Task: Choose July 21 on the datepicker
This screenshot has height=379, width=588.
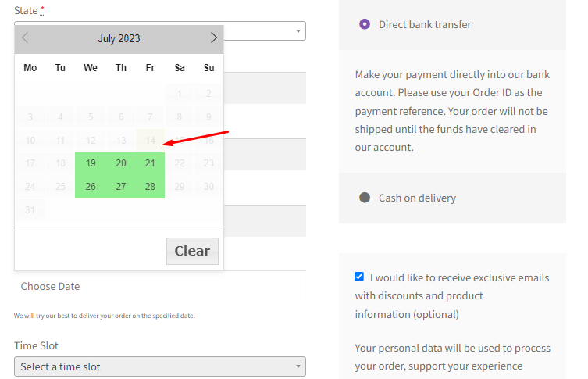Action: coord(150,163)
